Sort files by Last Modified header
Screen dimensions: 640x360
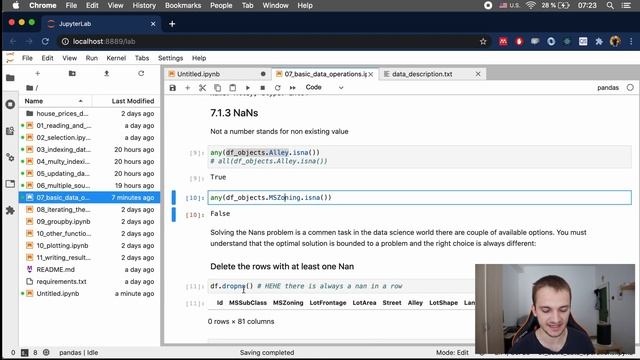pos(126,101)
